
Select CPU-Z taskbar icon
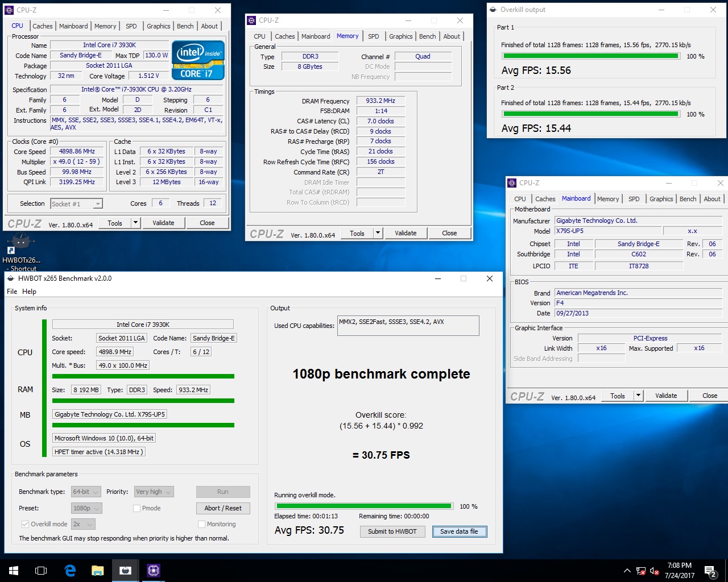153,570
